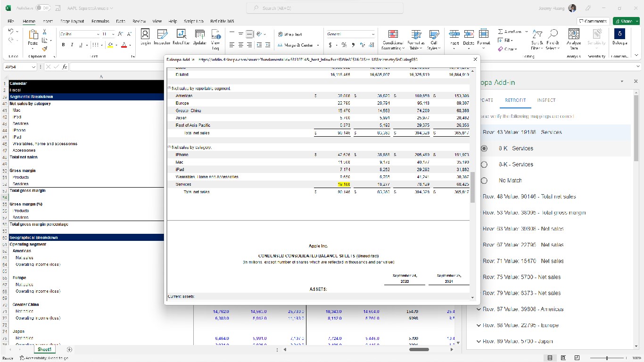Switch to the Page Layout ribbon tab
Screen dimensions: 644x362
[72, 21]
